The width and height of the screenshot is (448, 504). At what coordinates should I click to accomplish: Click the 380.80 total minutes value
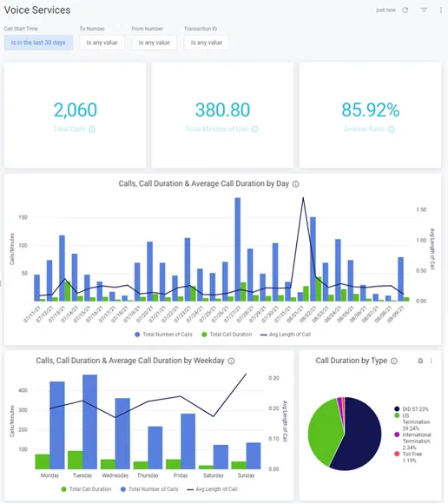click(222, 109)
